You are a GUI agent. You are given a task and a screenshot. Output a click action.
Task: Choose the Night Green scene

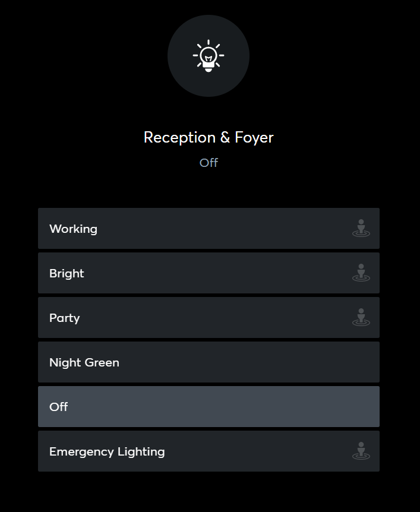pyautogui.click(x=208, y=362)
